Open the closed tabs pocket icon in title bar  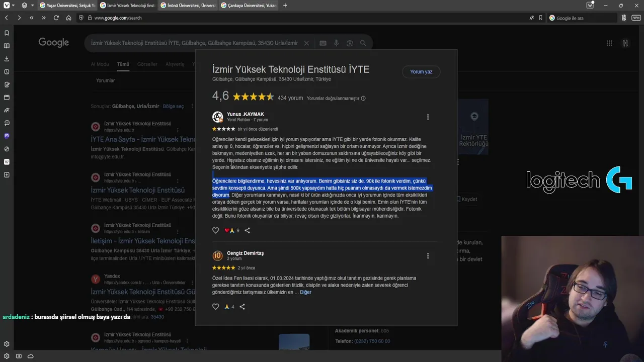pos(590,5)
